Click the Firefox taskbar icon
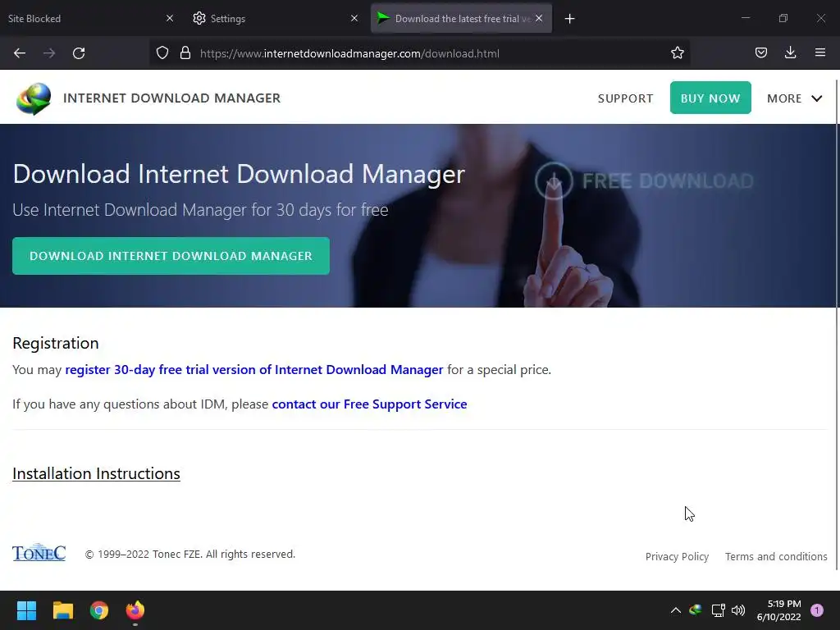This screenshot has height=630, width=840. coord(135,610)
